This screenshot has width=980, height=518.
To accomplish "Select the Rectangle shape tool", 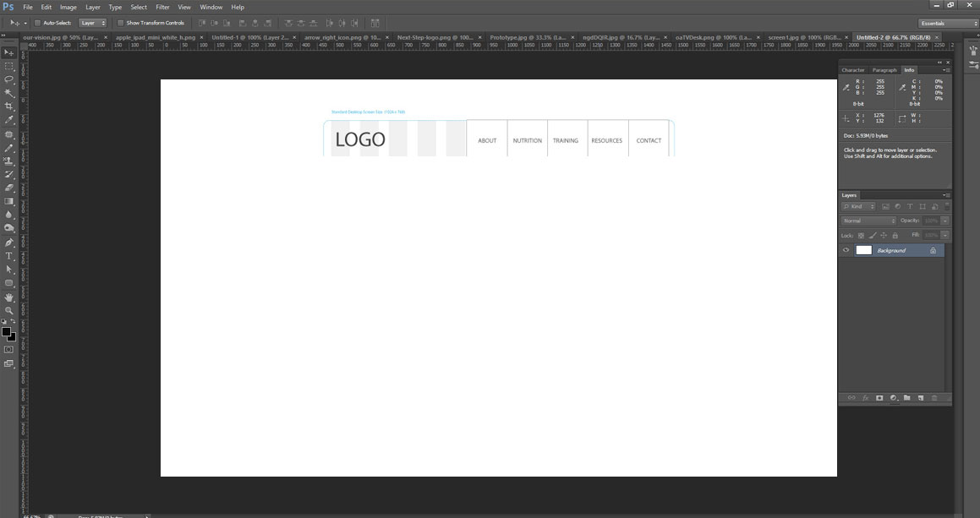I will pos(8,283).
